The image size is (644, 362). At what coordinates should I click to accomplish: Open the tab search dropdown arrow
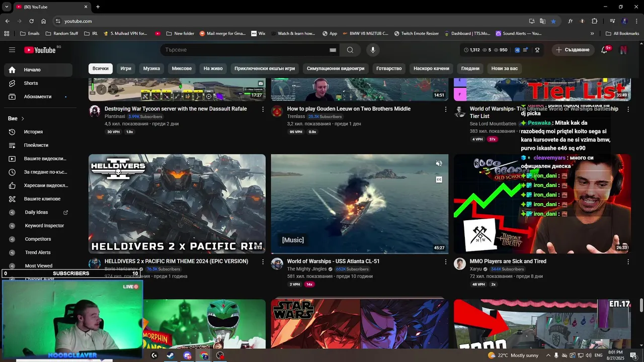pyautogui.click(x=7, y=7)
